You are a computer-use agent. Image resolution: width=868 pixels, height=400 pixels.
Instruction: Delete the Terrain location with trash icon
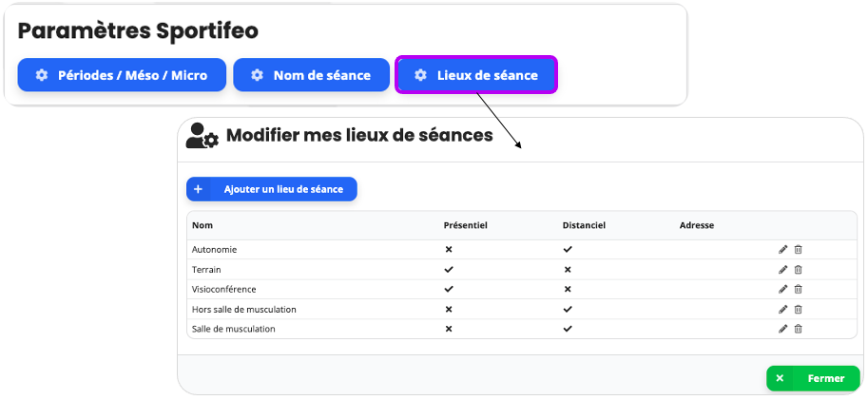[799, 270]
